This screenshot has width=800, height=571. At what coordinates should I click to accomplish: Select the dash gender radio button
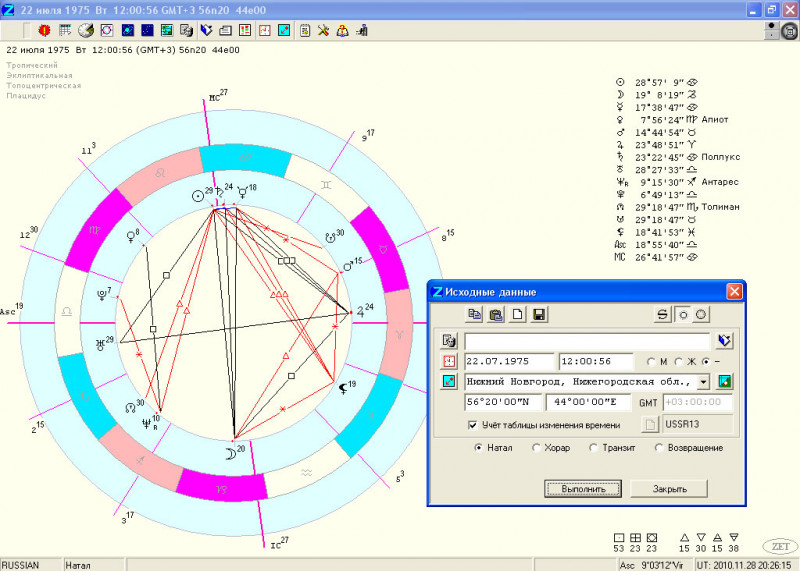706,361
